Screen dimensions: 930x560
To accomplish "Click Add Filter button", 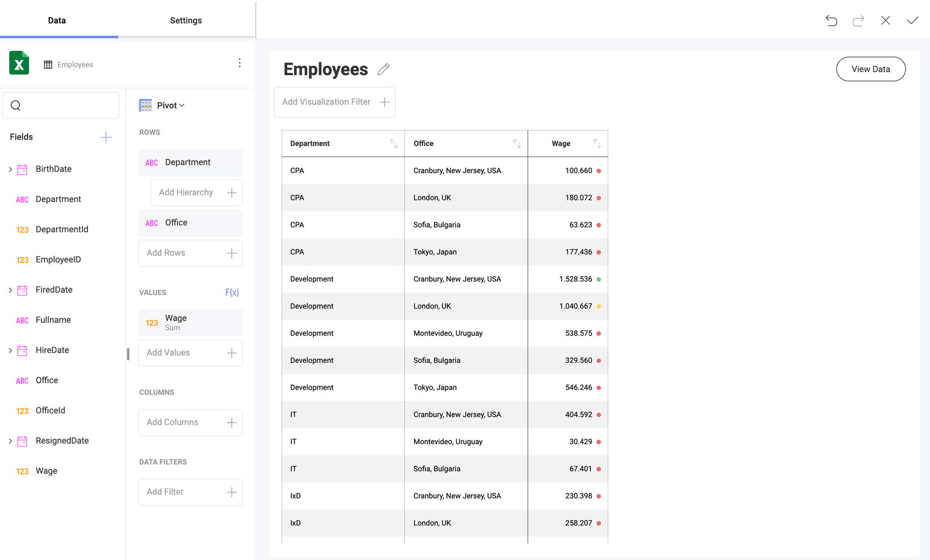I will (190, 492).
